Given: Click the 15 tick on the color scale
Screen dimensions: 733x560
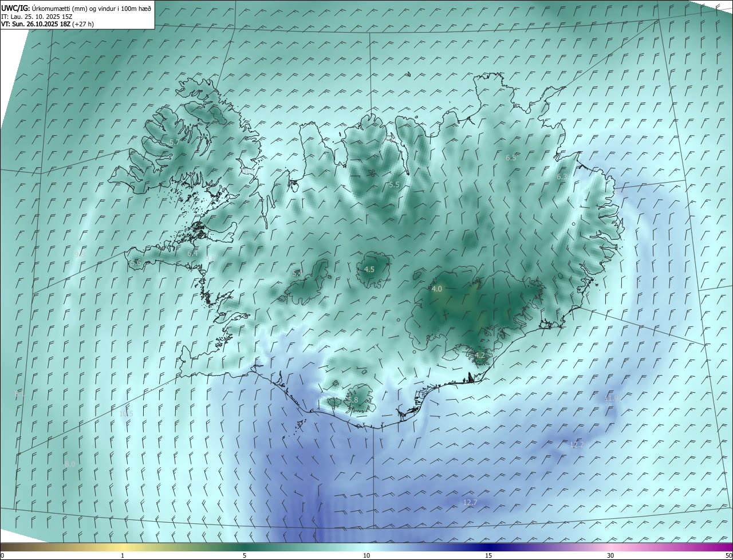Looking at the screenshot, I should tap(488, 555).
